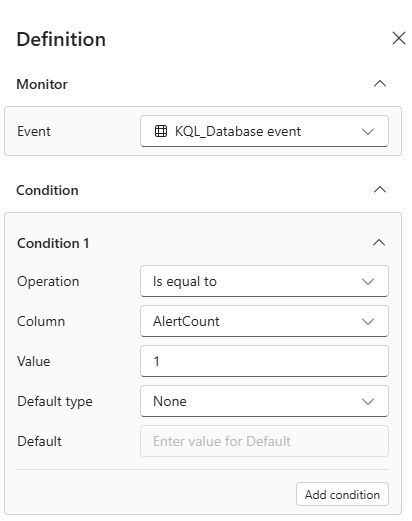The width and height of the screenshot is (412, 521).
Task: Click the chevron arrow in the Default type dropdown
Action: tap(368, 402)
